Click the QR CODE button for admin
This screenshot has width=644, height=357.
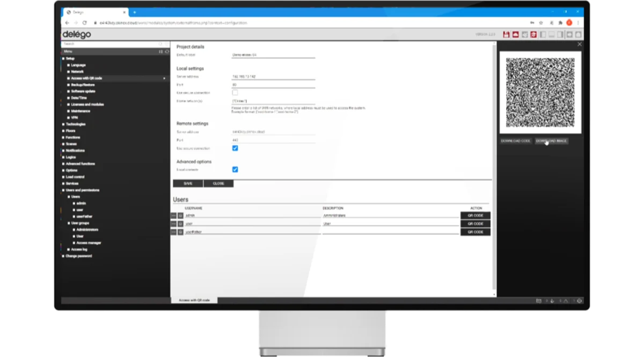tap(475, 215)
